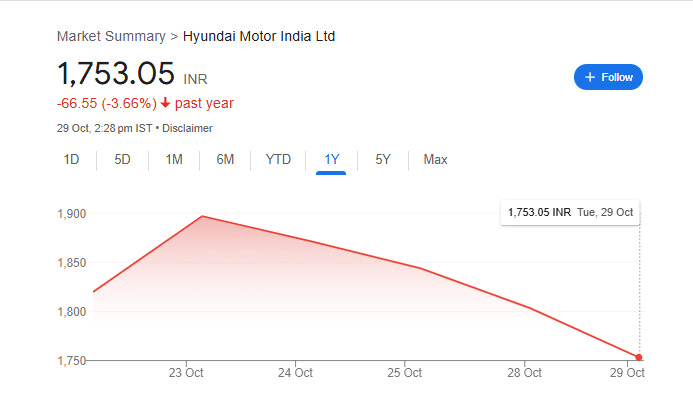Show the Max range tab
This screenshot has width=693, height=398.
point(435,159)
